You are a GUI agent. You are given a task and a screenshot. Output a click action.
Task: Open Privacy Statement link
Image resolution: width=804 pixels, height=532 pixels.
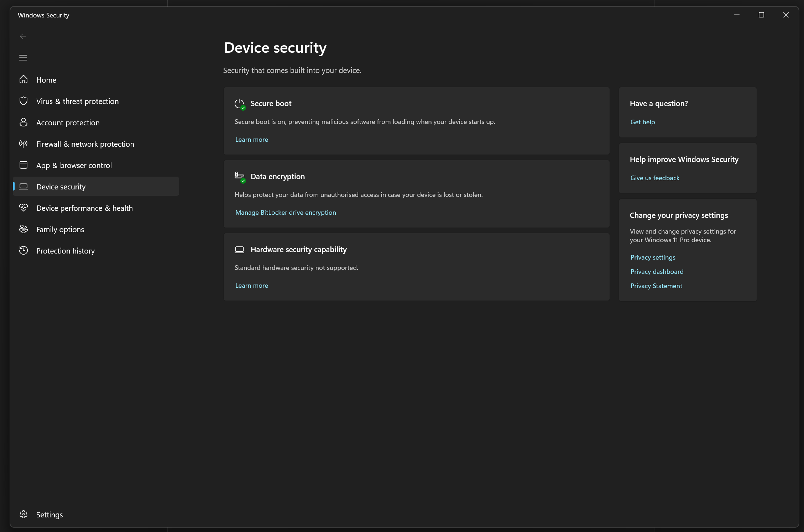point(656,286)
